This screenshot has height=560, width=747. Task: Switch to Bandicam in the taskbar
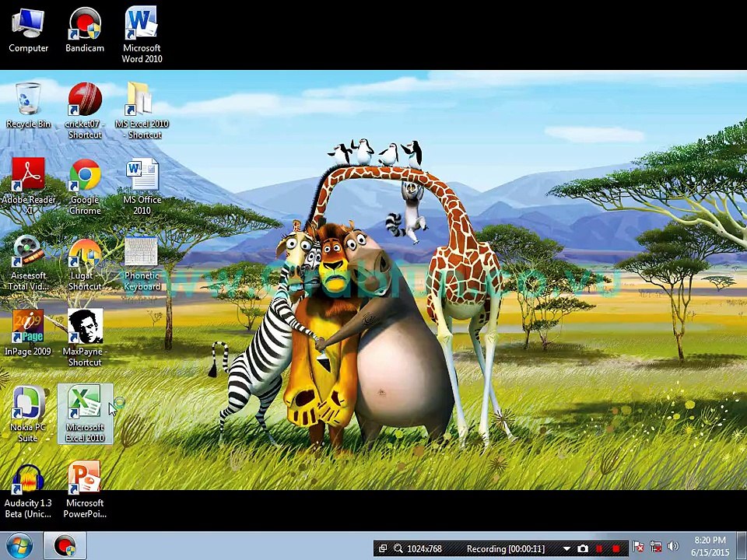(65, 546)
